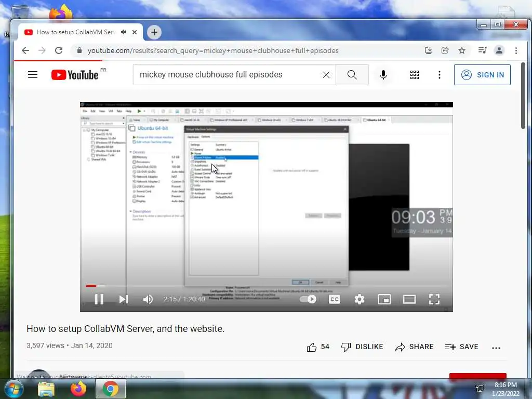The height and width of the screenshot is (399, 532).
Task: Open a new browser tab
Action: tap(154, 32)
